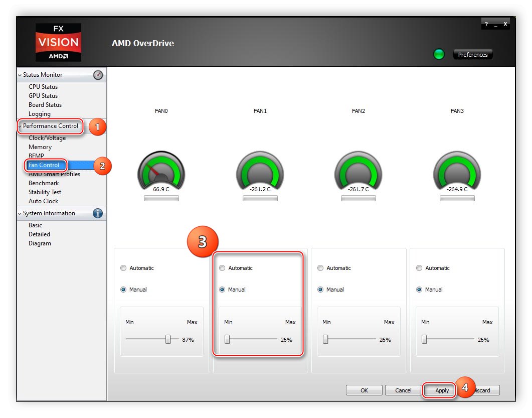The height and width of the screenshot is (418, 532).
Task: Open Auto Clock page
Action: pyautogui.click(x=44, y=201)
